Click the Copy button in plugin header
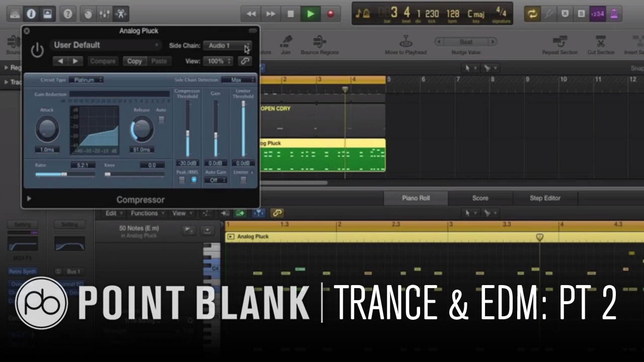 click(x=134, y=61)
